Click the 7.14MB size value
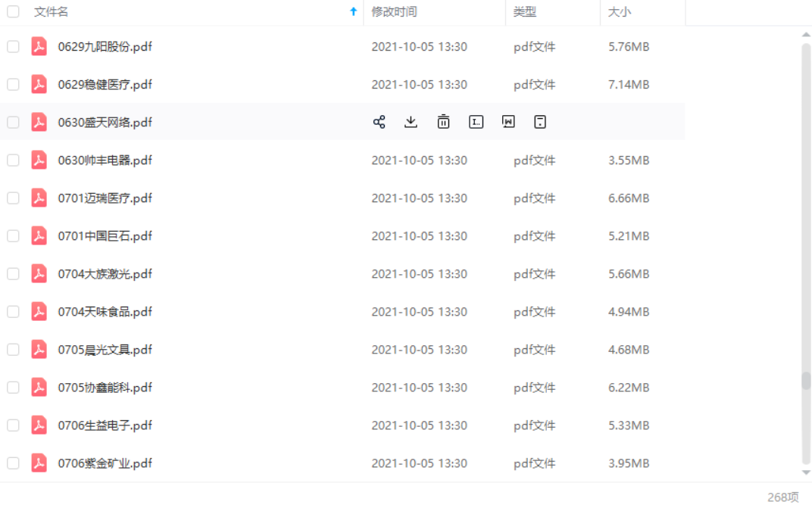812x511 pixels. pyautogui.click(x=629, y=84)
